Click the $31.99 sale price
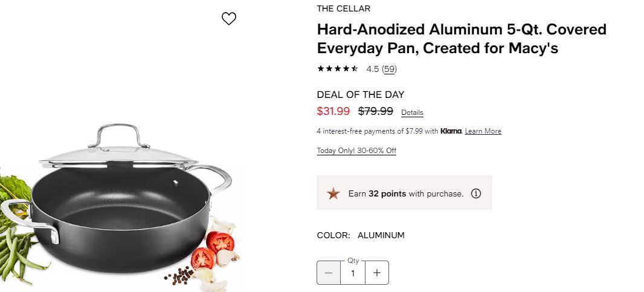644x292 pixels. (333, 111)
